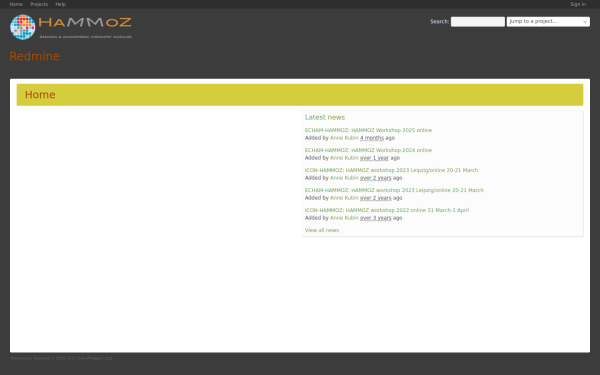This screenshot has width=600, height=375.
Task: Click the Search label link
Action: [439, 21]
